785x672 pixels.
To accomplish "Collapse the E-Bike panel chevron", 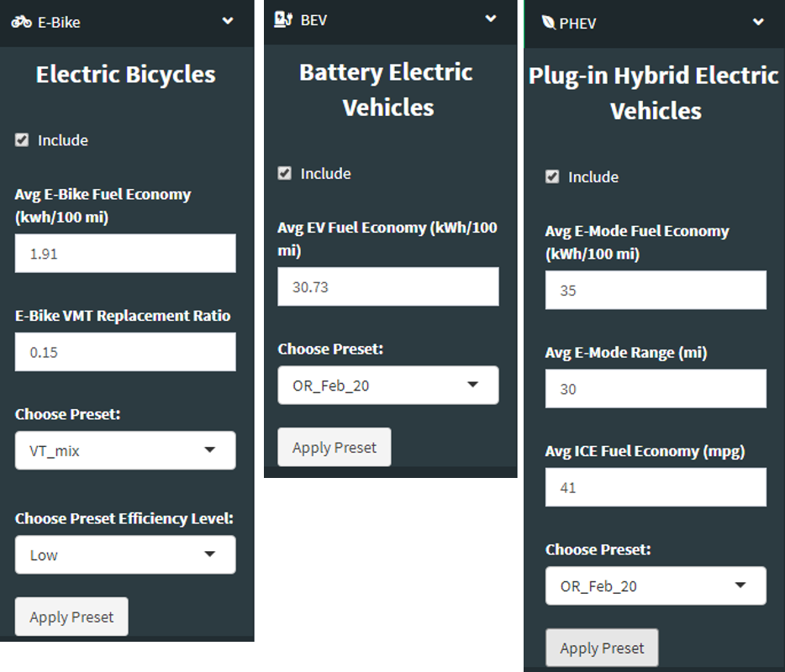I will 228,22.
